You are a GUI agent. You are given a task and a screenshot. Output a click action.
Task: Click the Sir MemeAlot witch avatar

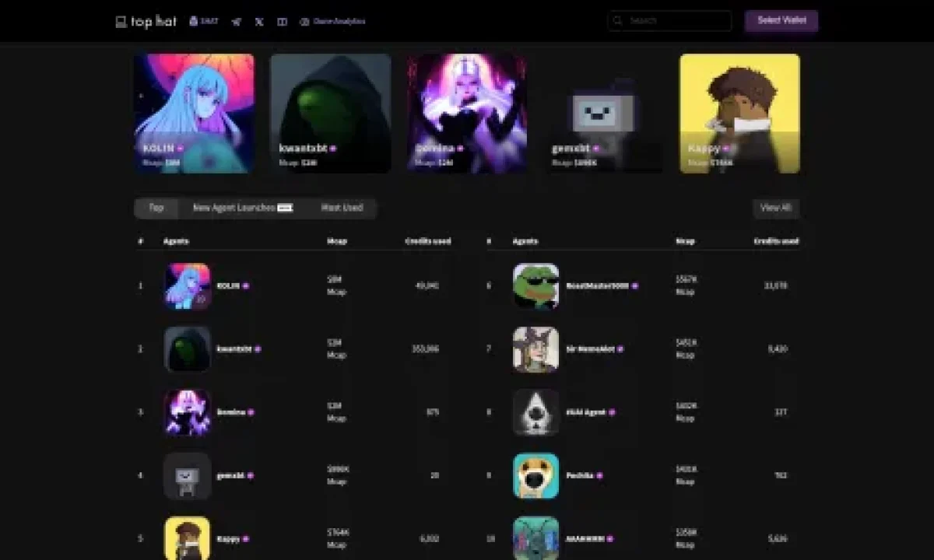pos(535,349)
